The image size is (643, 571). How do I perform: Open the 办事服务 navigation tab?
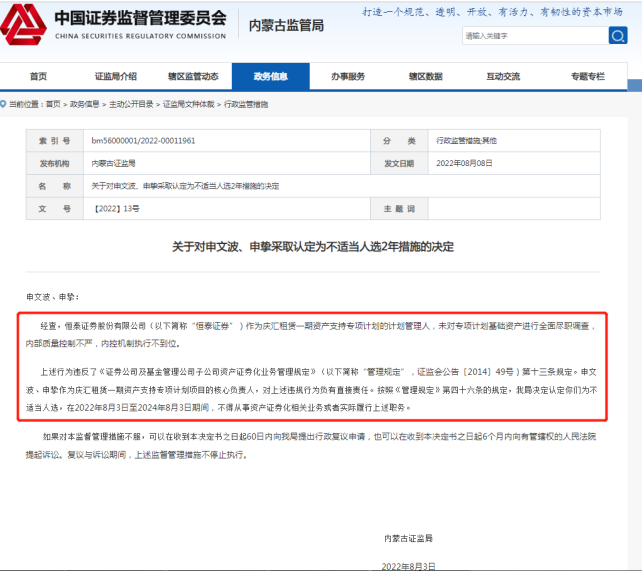[x=348, y=76]
